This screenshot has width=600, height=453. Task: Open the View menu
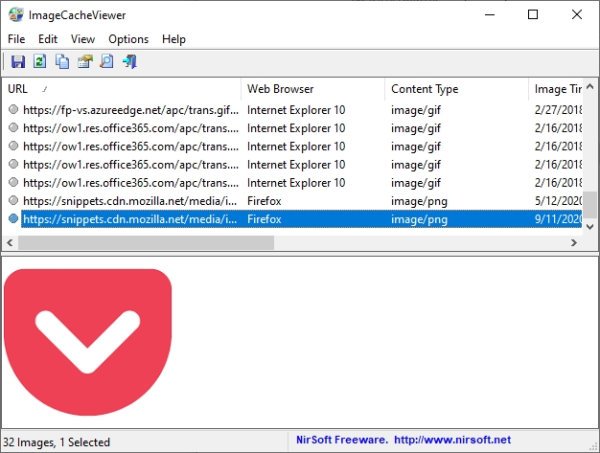pos(83,39)
